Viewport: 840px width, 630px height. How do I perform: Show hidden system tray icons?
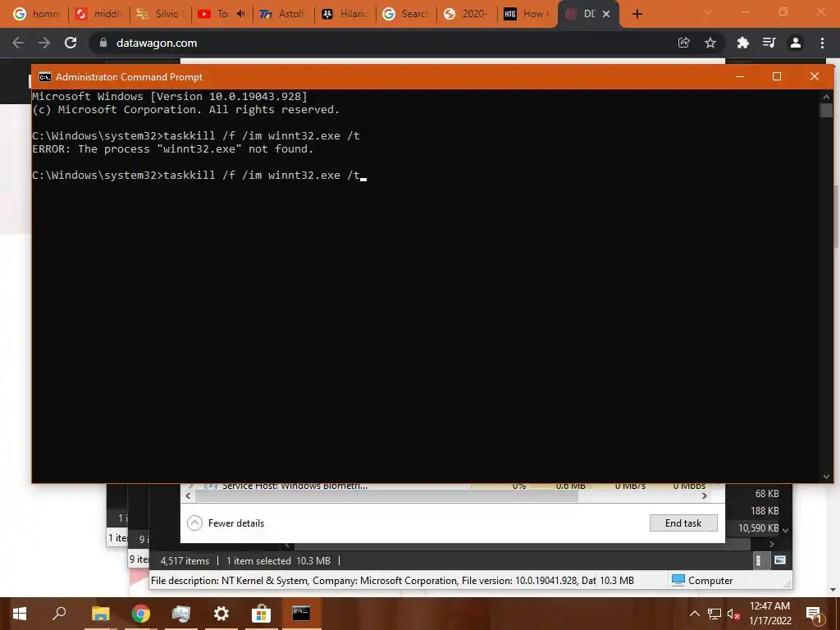pyautogui.click(x=694, y=614)
